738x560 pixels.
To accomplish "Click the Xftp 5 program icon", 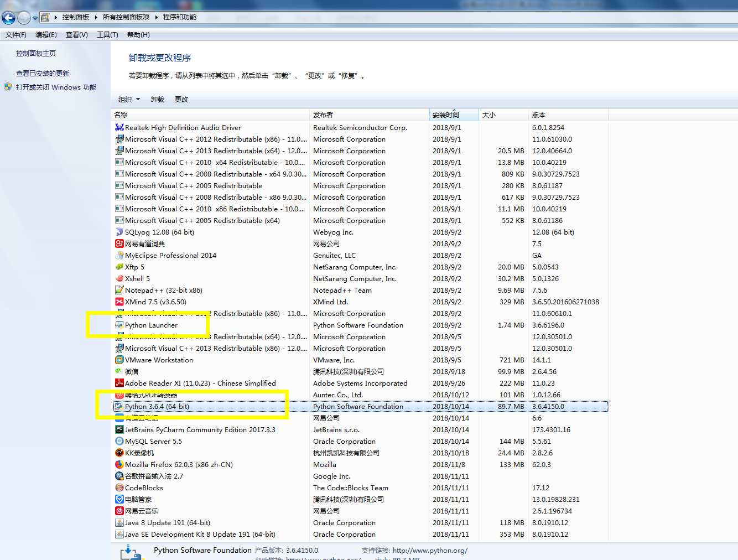I will 119,267.
